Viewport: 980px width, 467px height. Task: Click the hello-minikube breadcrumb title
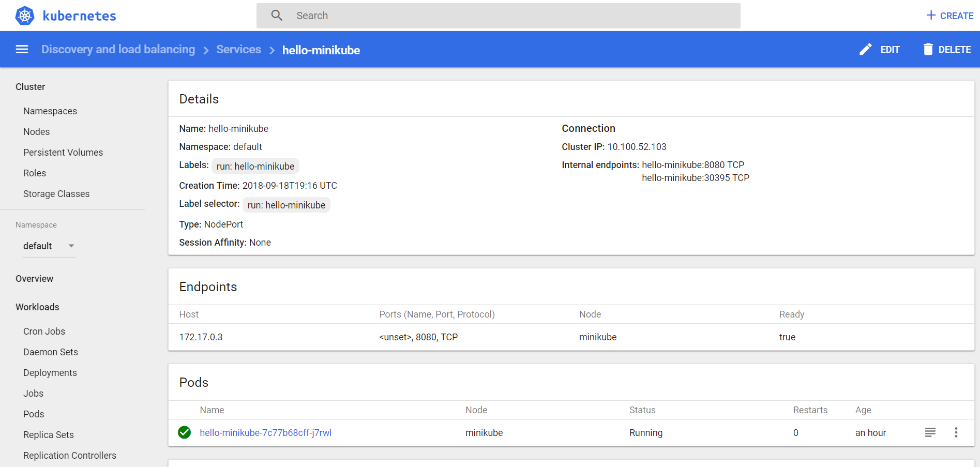pos(321,50)
